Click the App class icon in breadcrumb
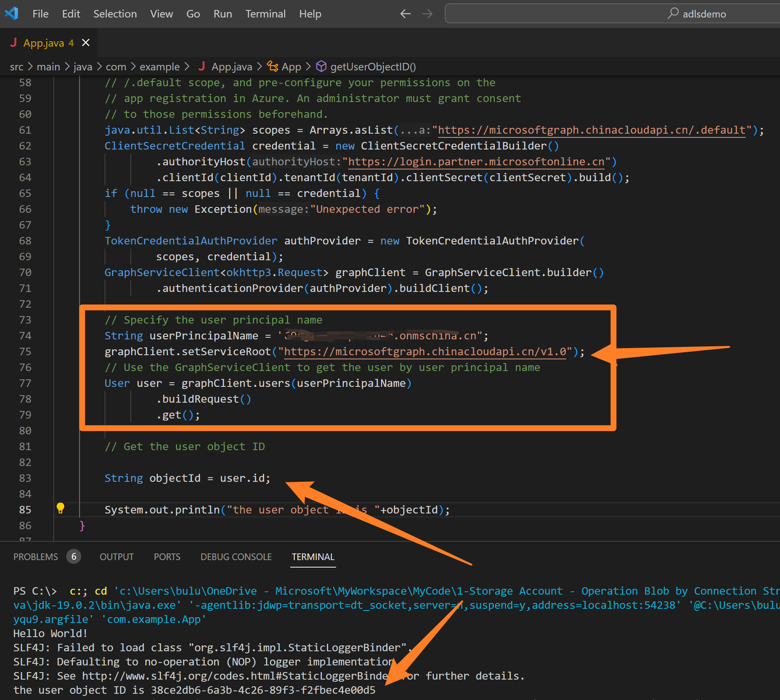 [272, 67]
